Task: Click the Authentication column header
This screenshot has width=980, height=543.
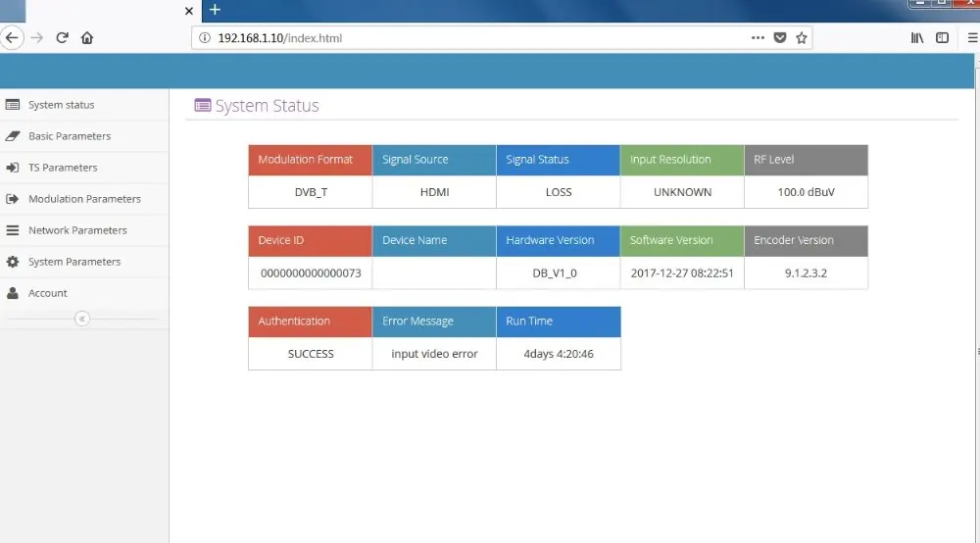Action: pos(310,321)
